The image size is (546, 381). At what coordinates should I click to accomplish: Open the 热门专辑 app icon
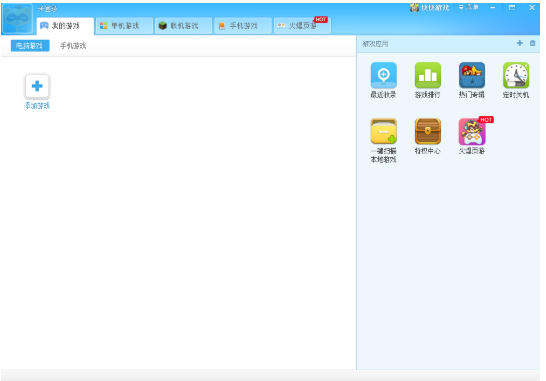(472, 75)
